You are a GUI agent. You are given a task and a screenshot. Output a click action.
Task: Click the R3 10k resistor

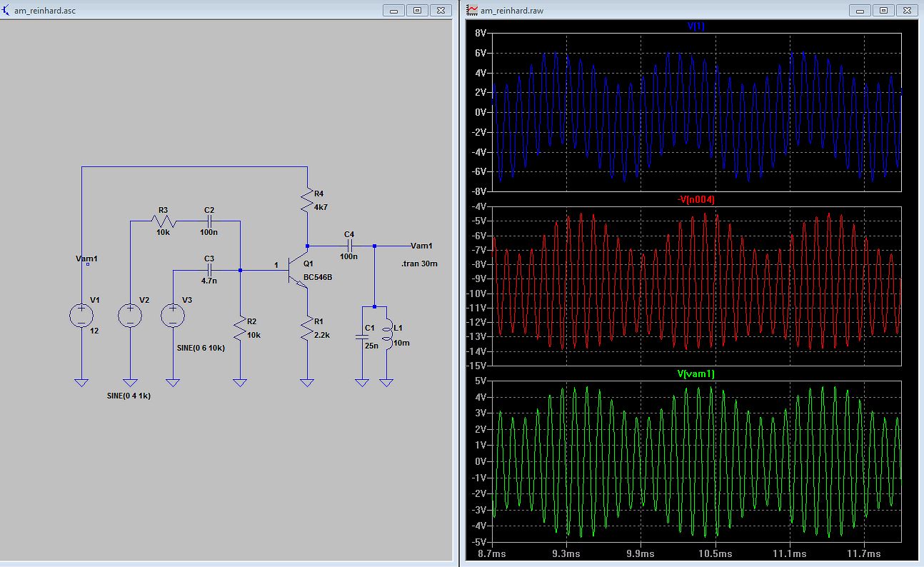point(163,221)
